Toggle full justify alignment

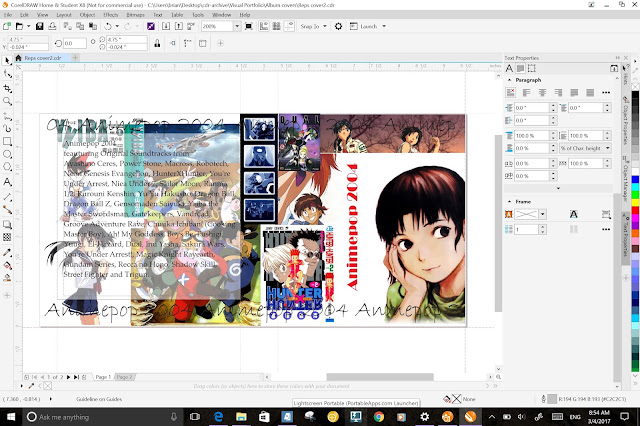574,93
